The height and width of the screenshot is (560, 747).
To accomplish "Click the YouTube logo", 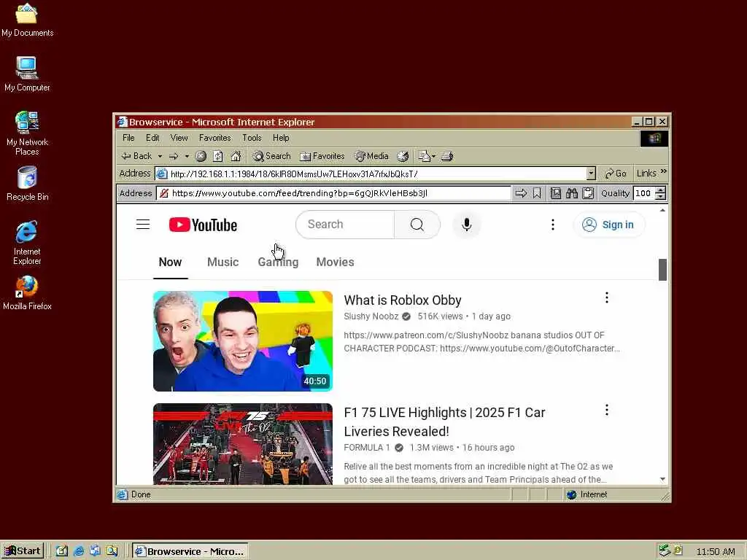I will click(203, 225).
